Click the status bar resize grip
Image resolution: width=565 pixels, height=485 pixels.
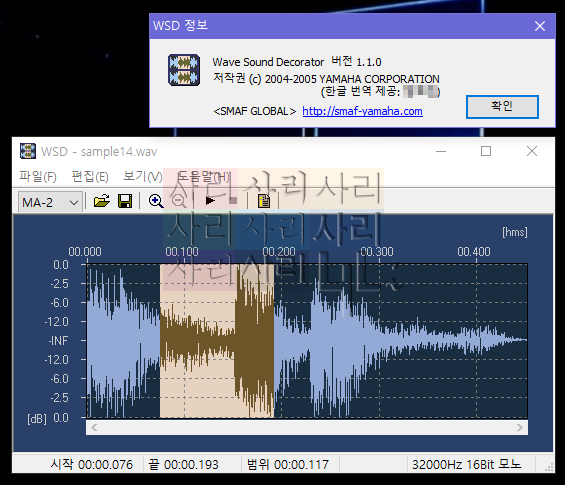click(x=549, y=468)
